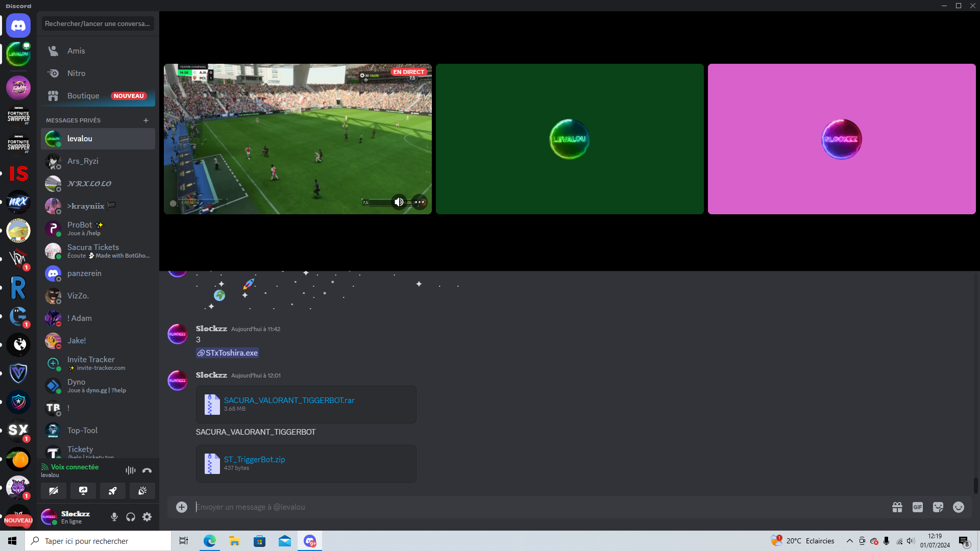Download SACURA_VALORANT_TIGGERBOT.rar file
The image size is (980, 551).
[289, 400]
